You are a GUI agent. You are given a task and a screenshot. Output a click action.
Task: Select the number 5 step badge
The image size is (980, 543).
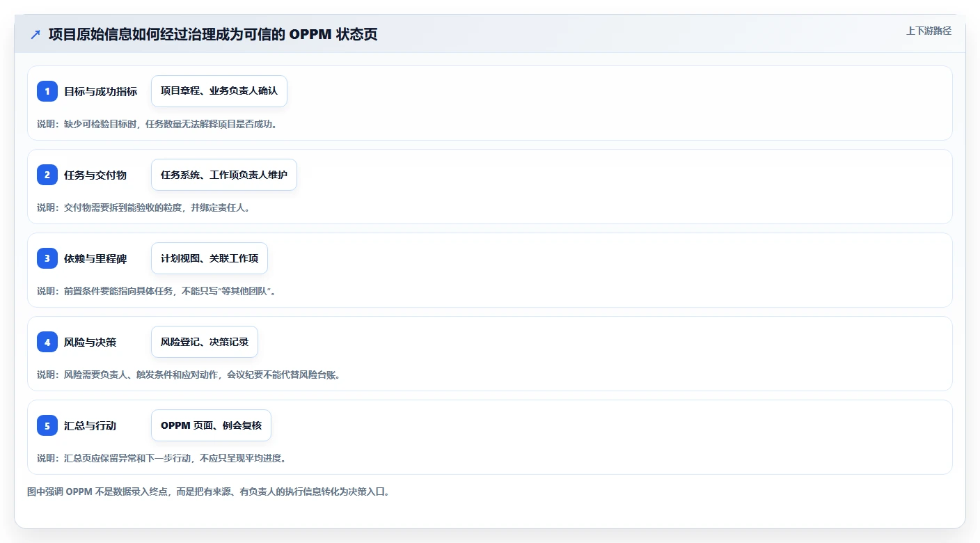pyautogui.click(x=47, y=425)
